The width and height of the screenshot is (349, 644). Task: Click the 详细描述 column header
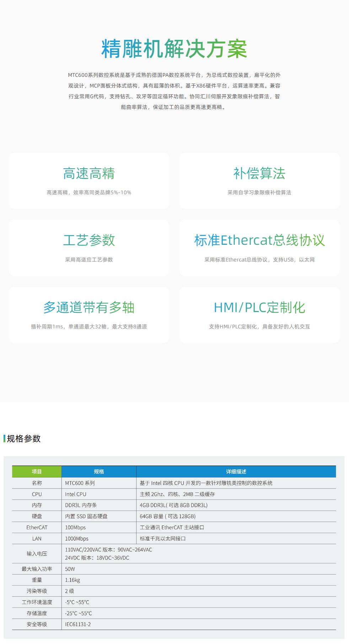[236, 471]
